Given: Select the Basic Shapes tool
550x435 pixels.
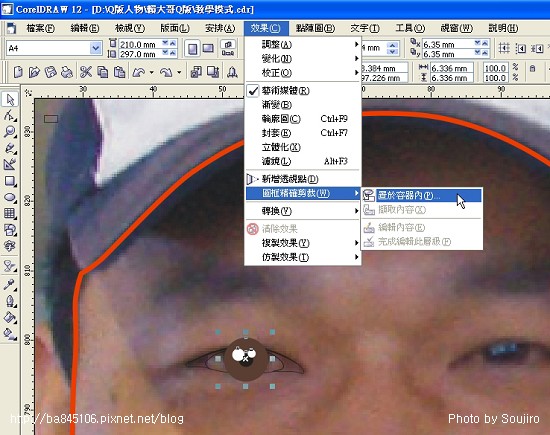Looking at the screenshot, I should click(x=10, y=230).
